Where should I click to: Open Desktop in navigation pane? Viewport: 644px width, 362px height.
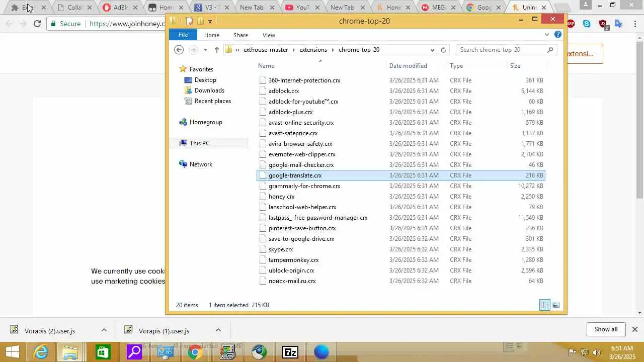205,80
